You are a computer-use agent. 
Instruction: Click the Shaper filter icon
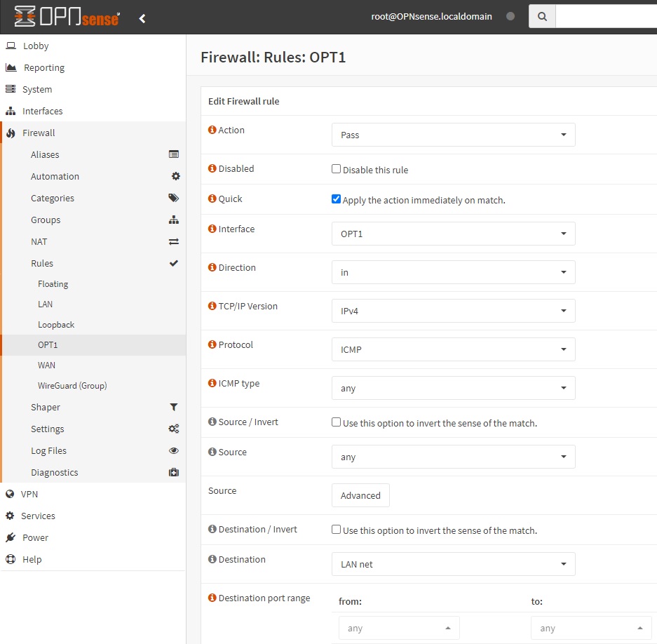click(174, 407)
